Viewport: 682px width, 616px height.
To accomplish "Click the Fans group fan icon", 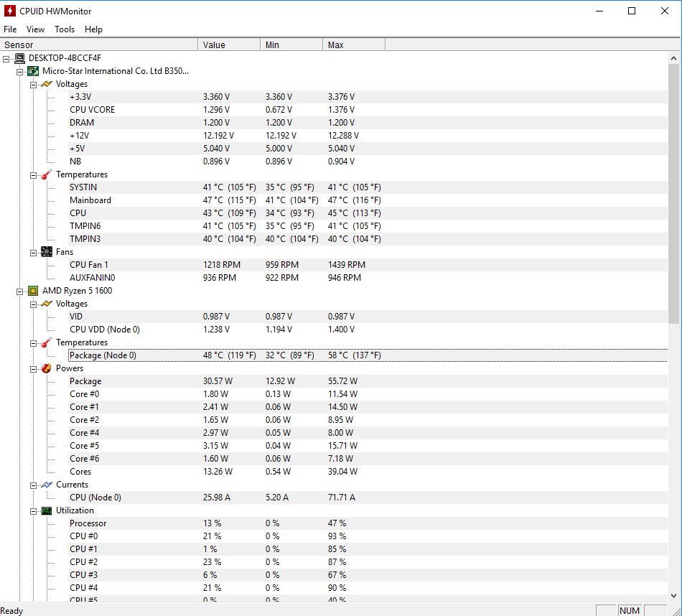I will (x=47, y=251).
